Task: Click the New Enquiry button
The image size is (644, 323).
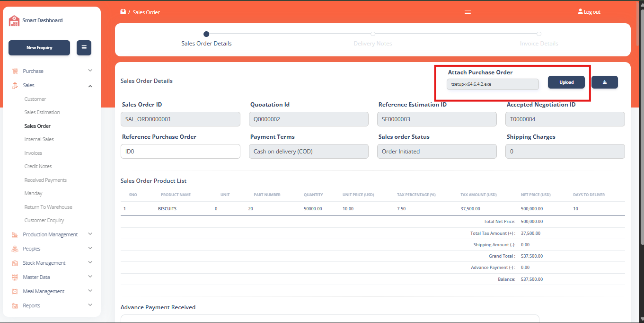Action: coord(39,48)
